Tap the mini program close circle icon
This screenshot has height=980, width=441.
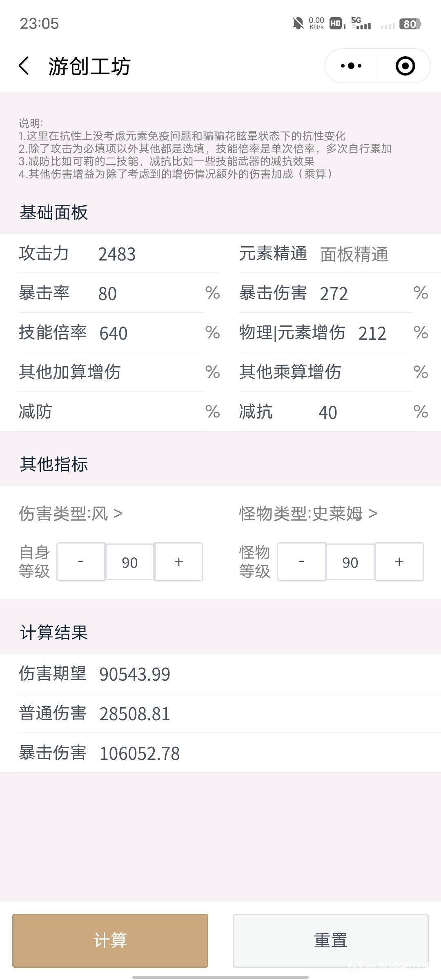(405, 66)
